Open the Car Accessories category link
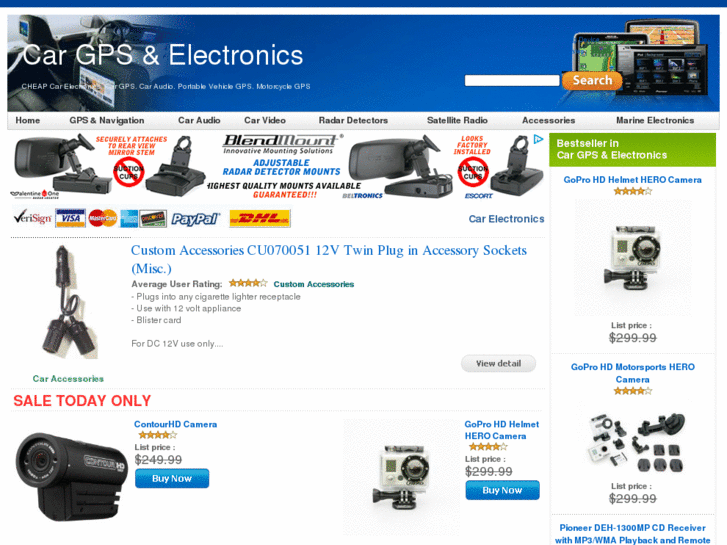This screenshot has height=545, width=727. coord(68,379)
